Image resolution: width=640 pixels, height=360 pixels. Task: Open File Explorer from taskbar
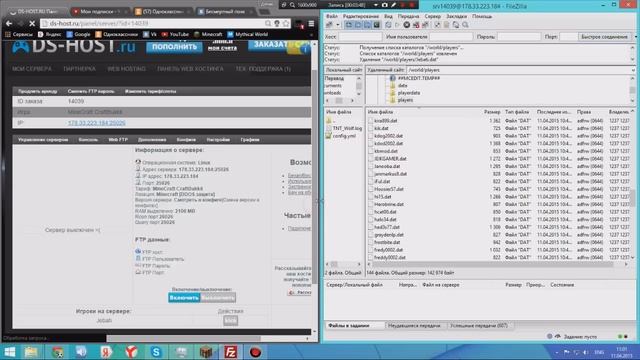pos(31,352)
